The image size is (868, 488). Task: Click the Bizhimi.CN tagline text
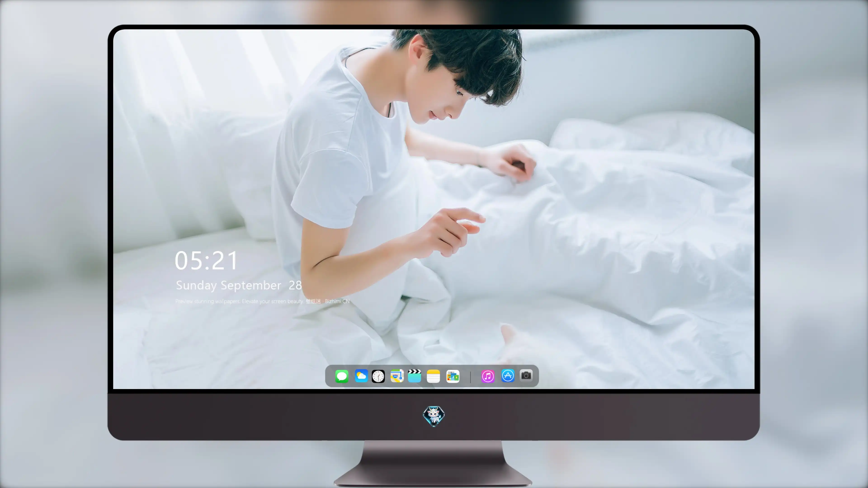(x=262, y=301)
